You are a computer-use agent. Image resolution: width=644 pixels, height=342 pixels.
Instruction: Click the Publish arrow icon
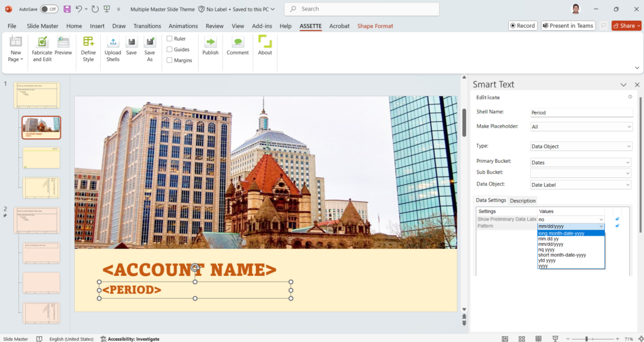210,41
